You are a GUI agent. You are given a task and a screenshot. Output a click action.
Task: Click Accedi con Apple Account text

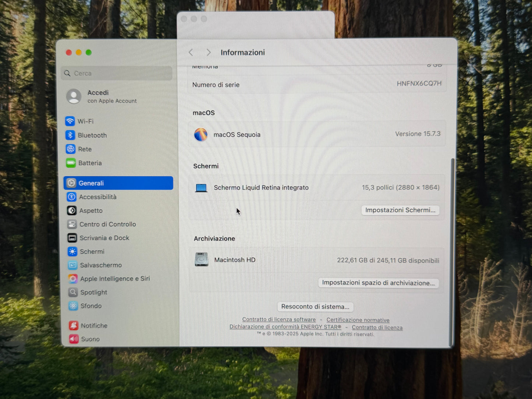pos(112,96)
